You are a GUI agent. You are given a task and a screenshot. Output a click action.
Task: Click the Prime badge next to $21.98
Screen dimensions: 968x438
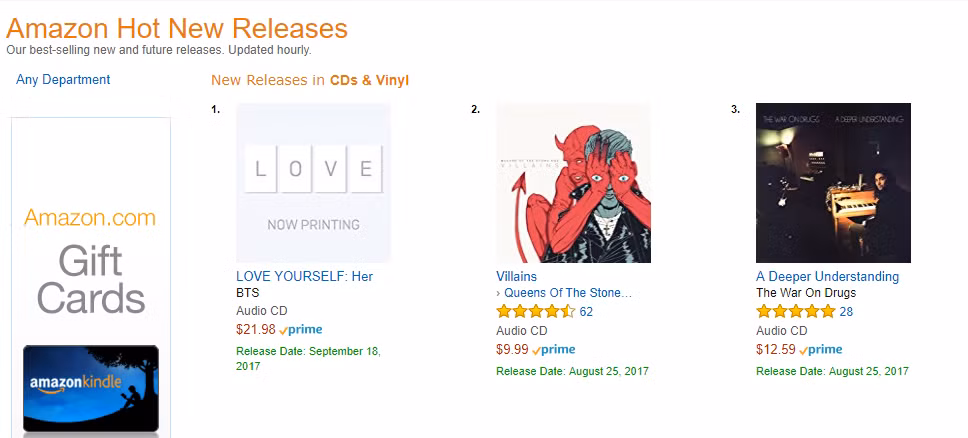(x=301, y=330)
